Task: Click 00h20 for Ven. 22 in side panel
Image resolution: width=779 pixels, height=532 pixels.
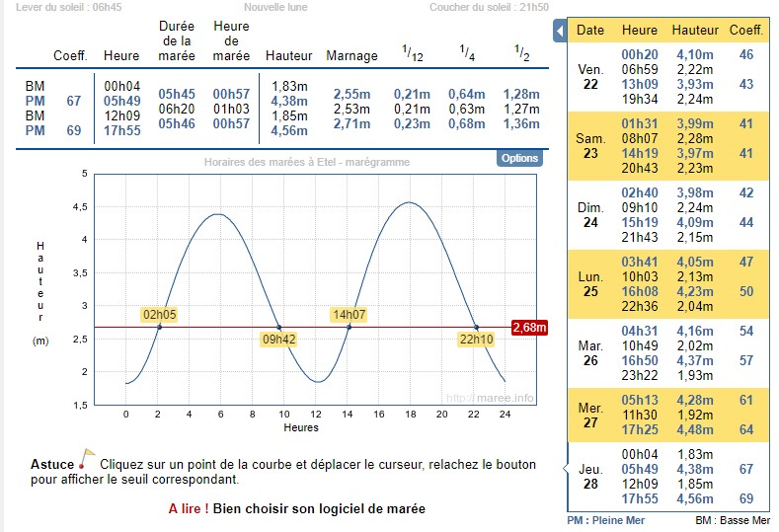Action: click(640, 54)
